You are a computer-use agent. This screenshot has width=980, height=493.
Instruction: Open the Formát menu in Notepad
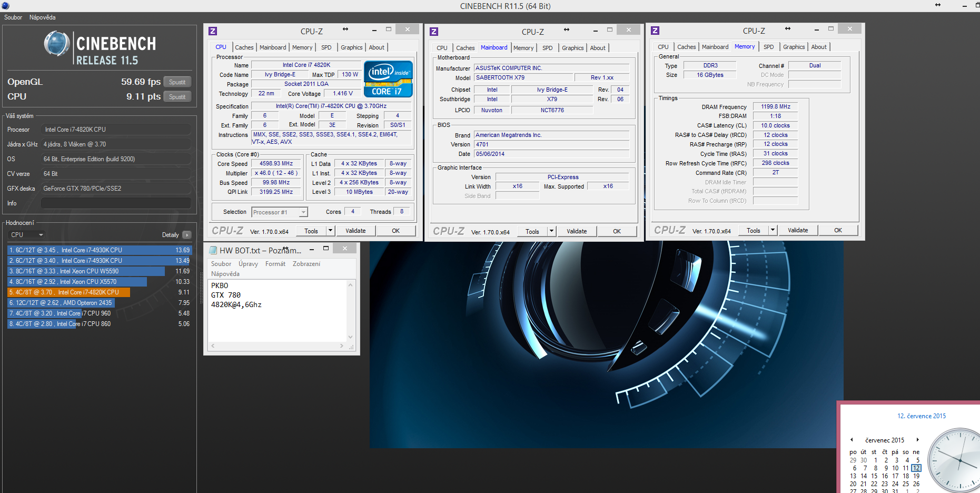[x=275, y=264]
